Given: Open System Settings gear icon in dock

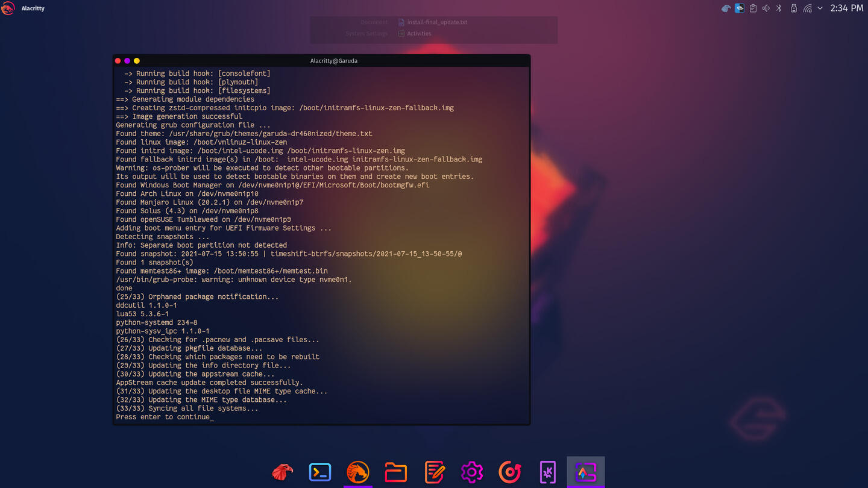Looking at the screenshot, I should point(472,472).
